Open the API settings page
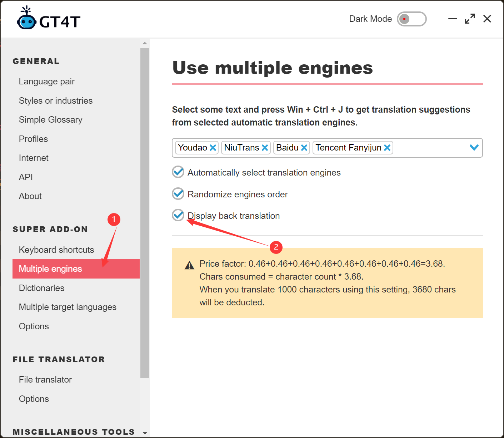Viewport: 504px width, 438px height. pos(25,177)
